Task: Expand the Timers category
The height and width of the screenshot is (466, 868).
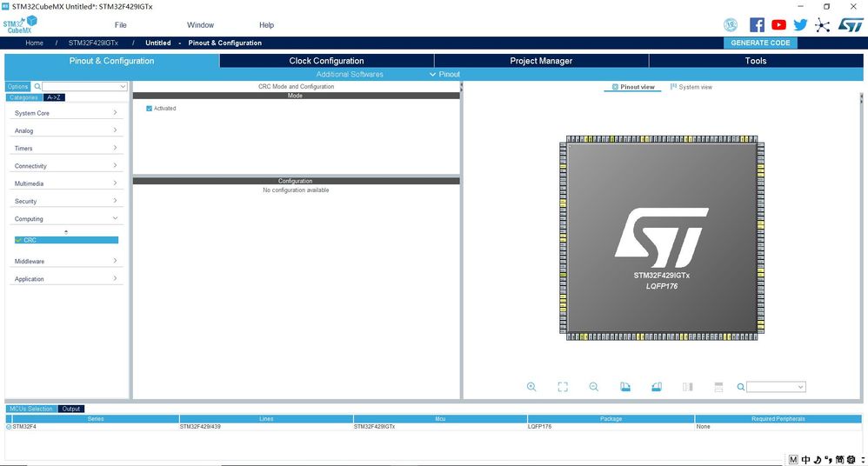Action: point(66,149)
